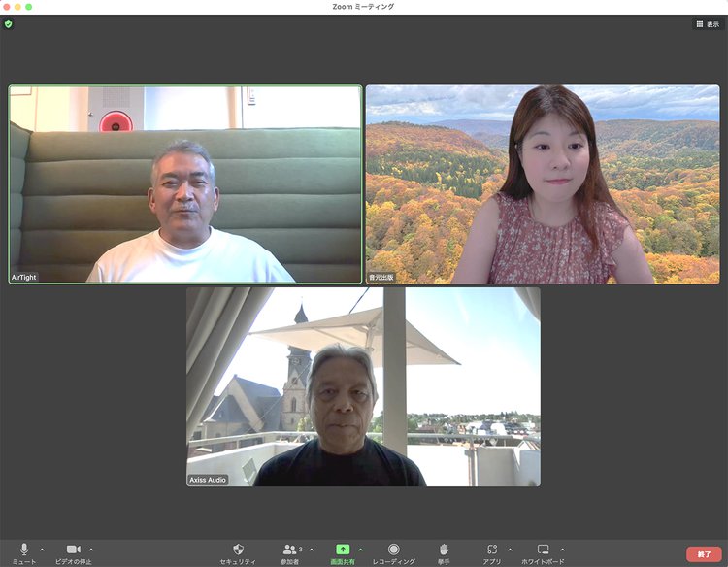Open the ホワイトボード whiteboard
The image size is (728, 567).
(543, 553)
